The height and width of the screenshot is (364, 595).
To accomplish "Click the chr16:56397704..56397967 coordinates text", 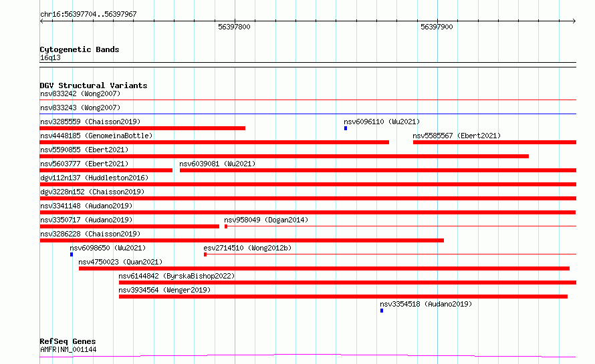I will (x=88, y=14).
